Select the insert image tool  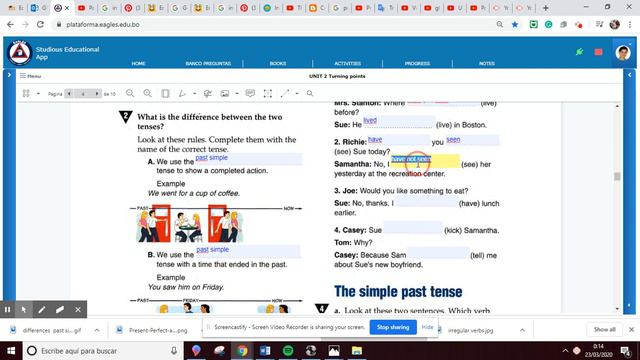[225, 93]
